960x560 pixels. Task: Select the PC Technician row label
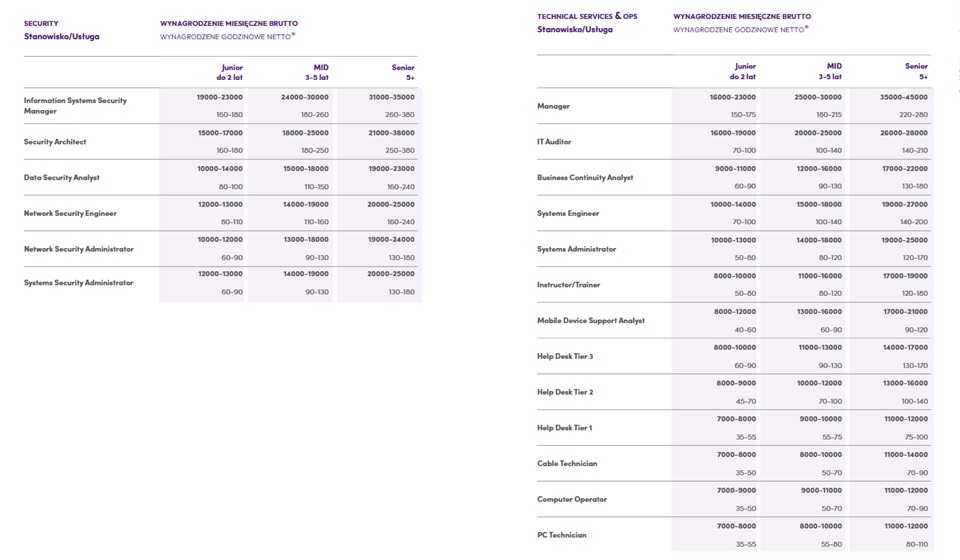point(561,535)
